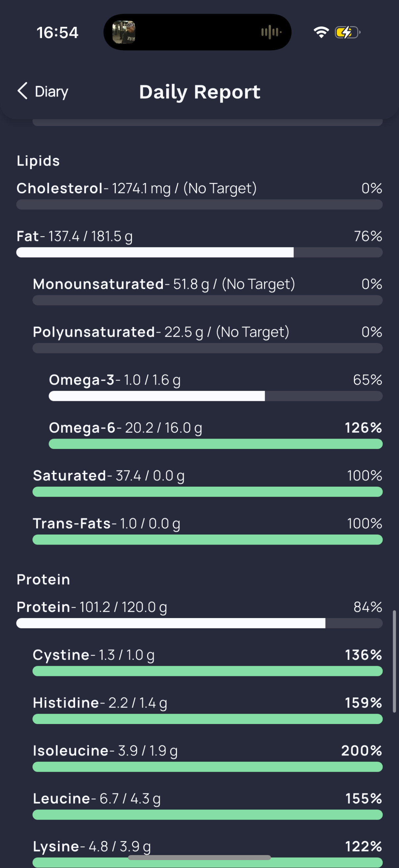Tap the Wi-Fi status icon
This screenshot has width=399, height=868.
[321, 32]
